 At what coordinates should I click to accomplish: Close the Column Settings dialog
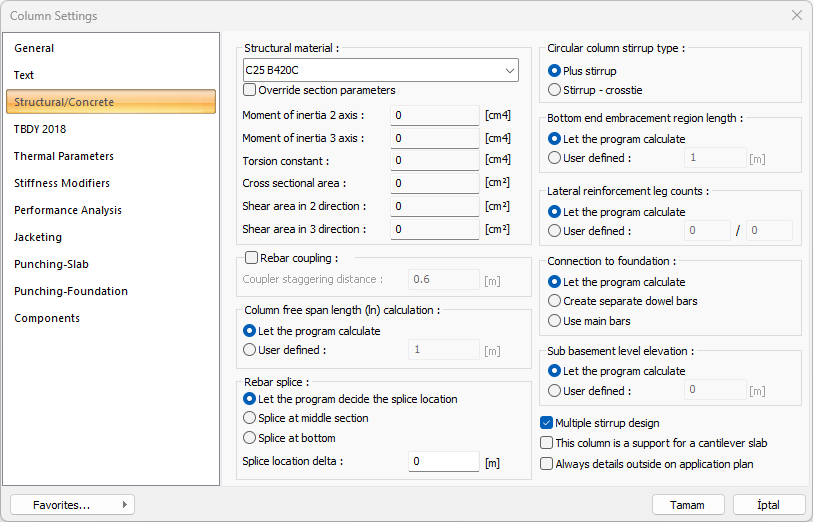(x=796, y=16)
